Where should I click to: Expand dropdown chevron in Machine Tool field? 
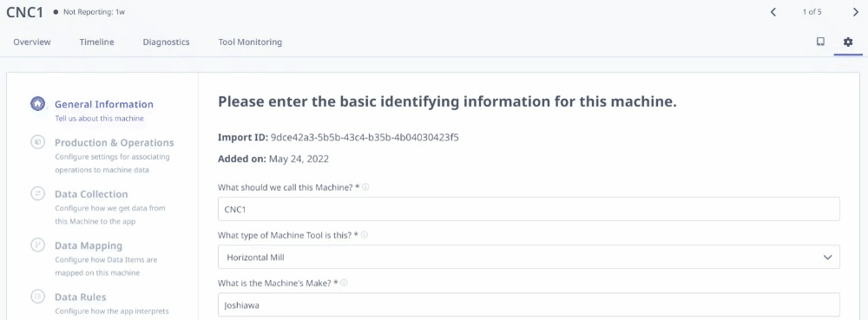click(x=827, y=258)
